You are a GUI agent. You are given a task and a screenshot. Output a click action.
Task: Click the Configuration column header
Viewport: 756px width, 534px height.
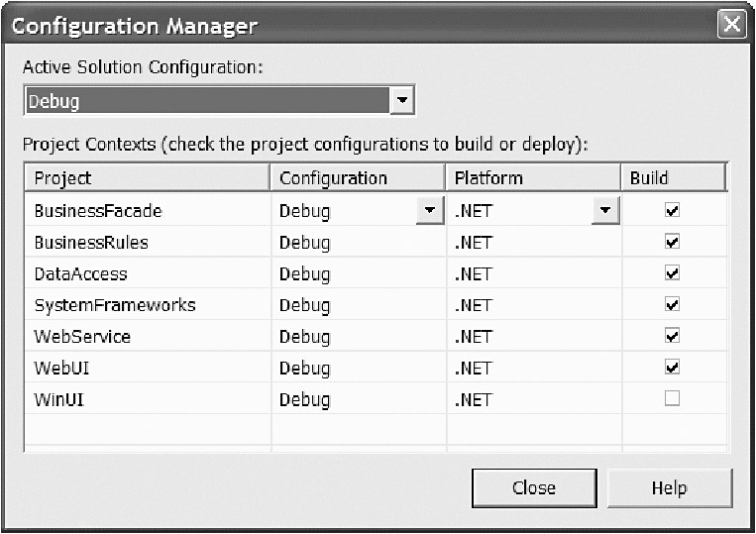[x=358, y=178]
